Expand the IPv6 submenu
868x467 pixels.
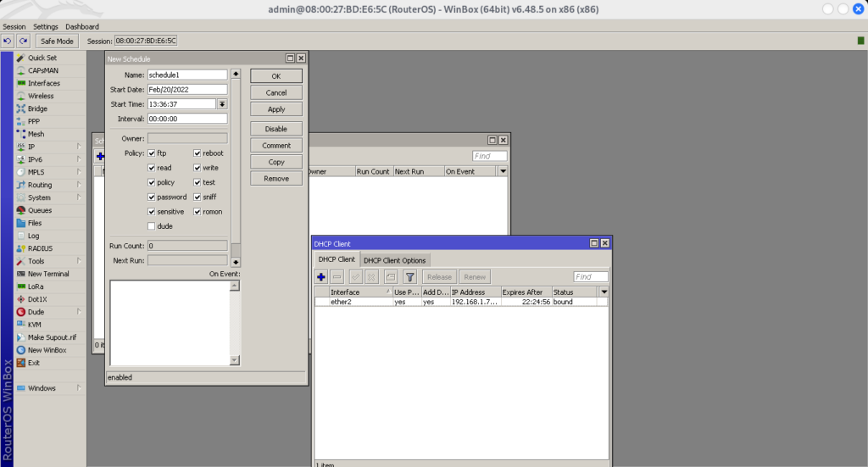pyautogui.click(x=79, y=159)
